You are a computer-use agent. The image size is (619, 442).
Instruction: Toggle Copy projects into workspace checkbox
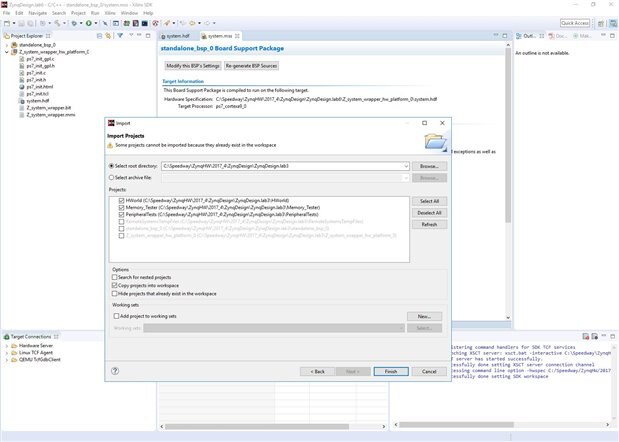click(x=116, y=285)
